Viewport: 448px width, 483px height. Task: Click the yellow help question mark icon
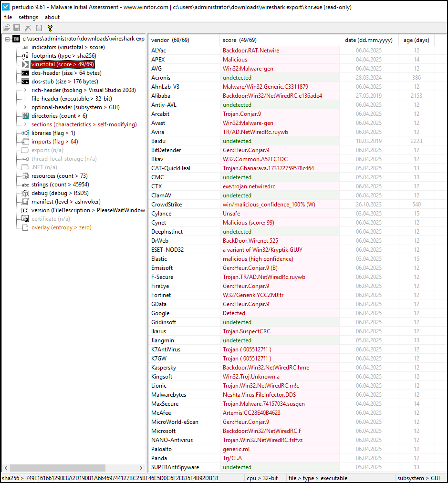pyautogui.click(x=50, y=28)
